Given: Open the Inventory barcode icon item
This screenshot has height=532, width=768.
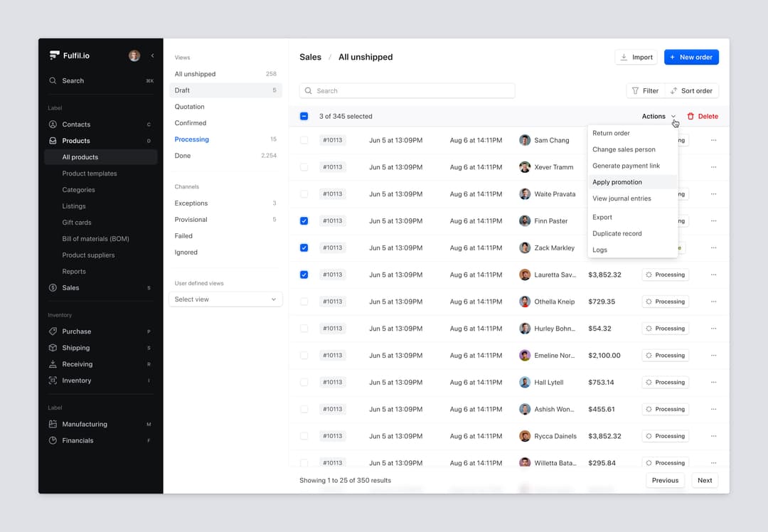Looking at the screenshot, I should pos(53,381).
